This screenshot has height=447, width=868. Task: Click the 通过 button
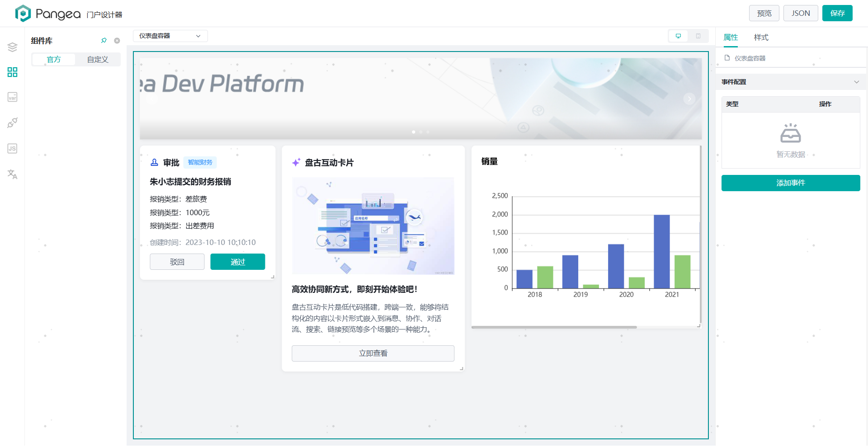pos(238,262)
